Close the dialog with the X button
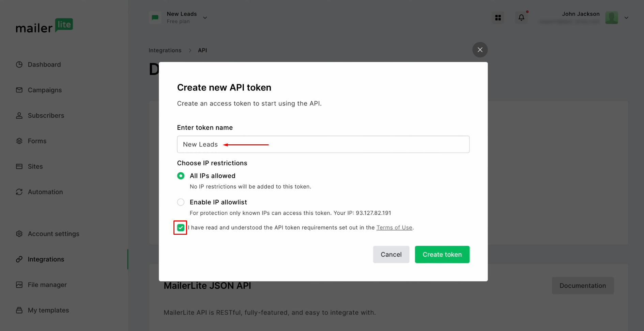 point(480,50)
